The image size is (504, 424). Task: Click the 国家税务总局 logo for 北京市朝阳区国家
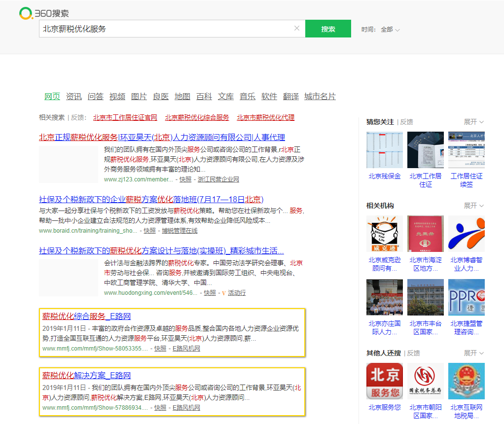(x=425, y=381)
